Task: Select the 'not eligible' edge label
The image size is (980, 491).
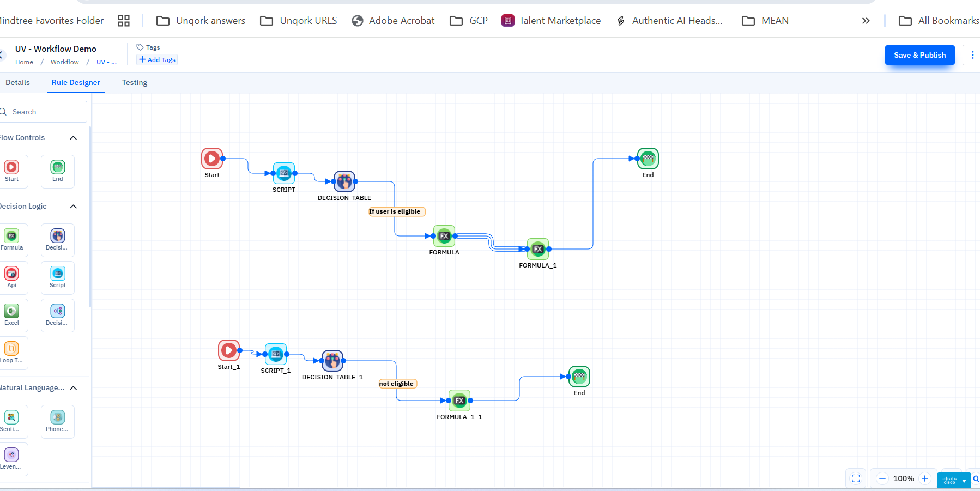Action: coord(398,384)
